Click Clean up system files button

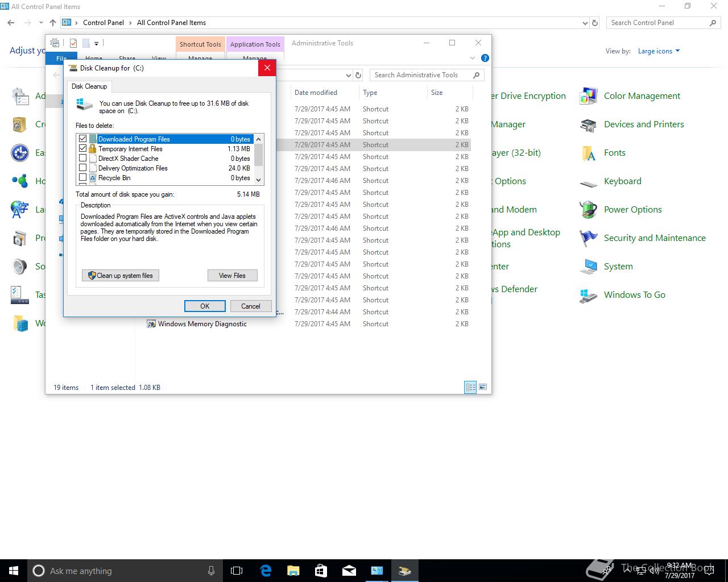(121, 276)
